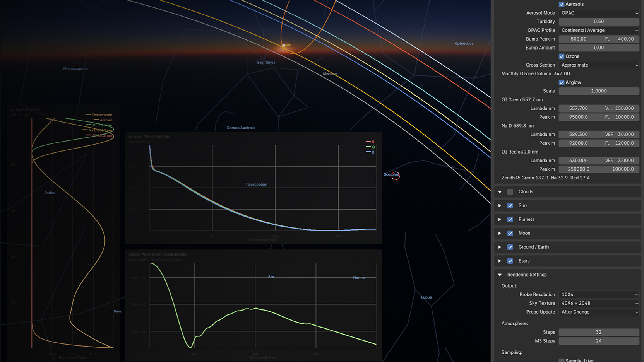Screen dimensions: 644x362
Task: Click the Indus constellation label
Action: pyautogui.click(x=50, y=193)
